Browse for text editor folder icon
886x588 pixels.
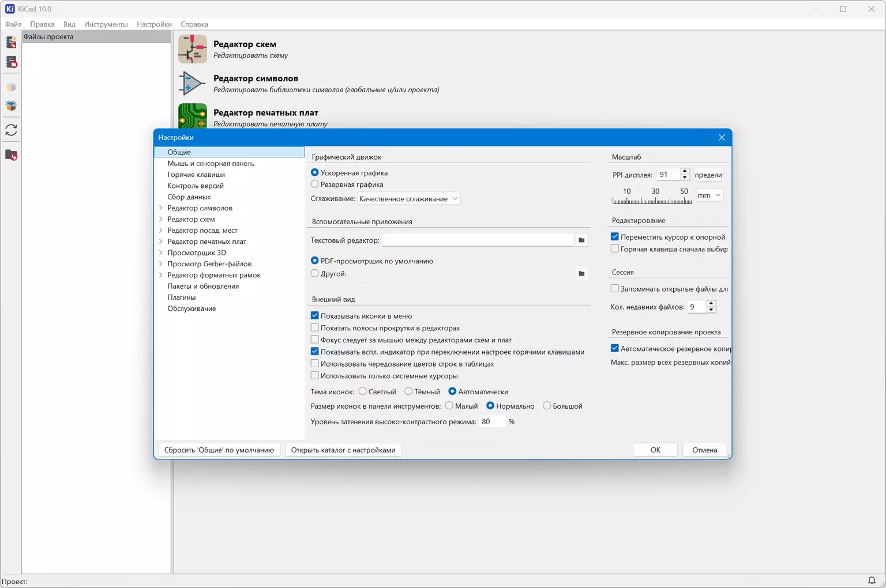click(x=581, y=240)
